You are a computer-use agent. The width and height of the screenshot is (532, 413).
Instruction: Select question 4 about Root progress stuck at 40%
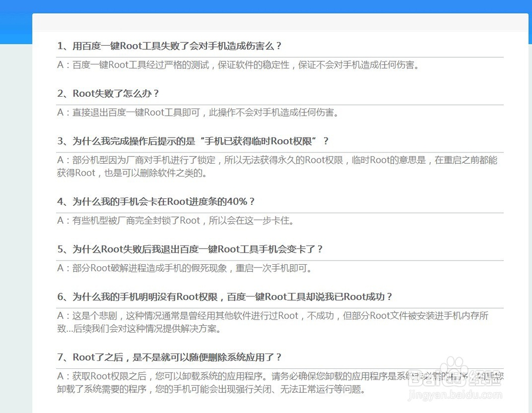click(156, 201)
